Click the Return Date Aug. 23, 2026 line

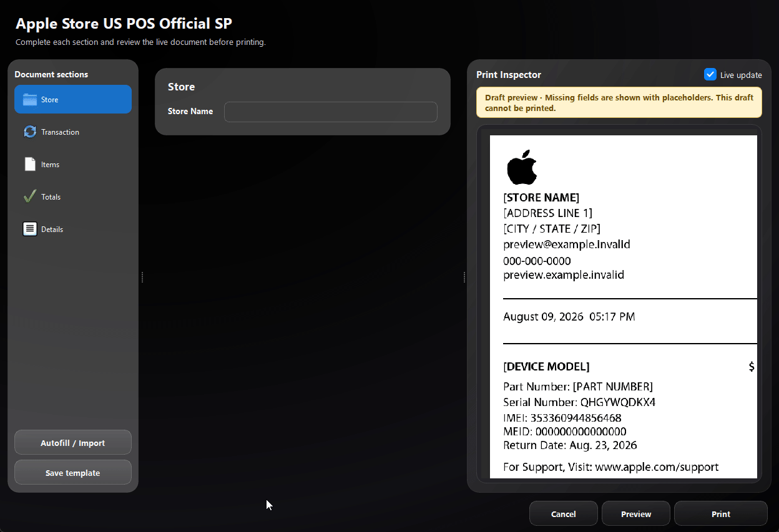570,445
